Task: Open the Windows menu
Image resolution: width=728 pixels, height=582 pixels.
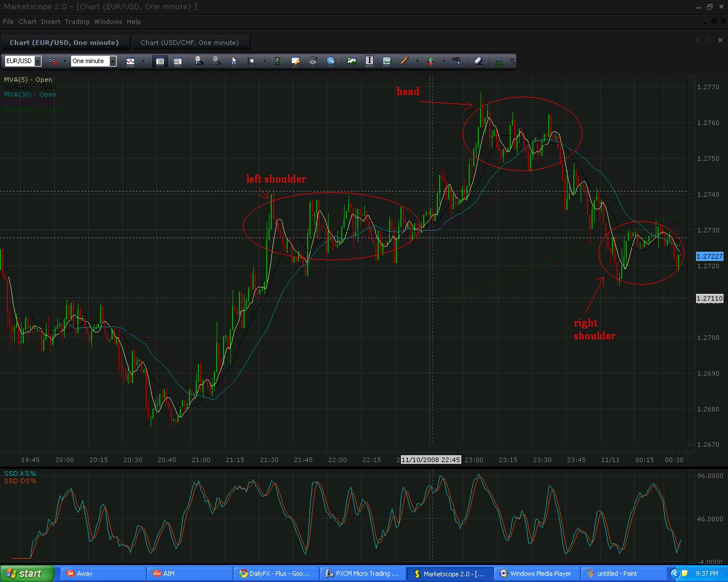Action: 108,22
